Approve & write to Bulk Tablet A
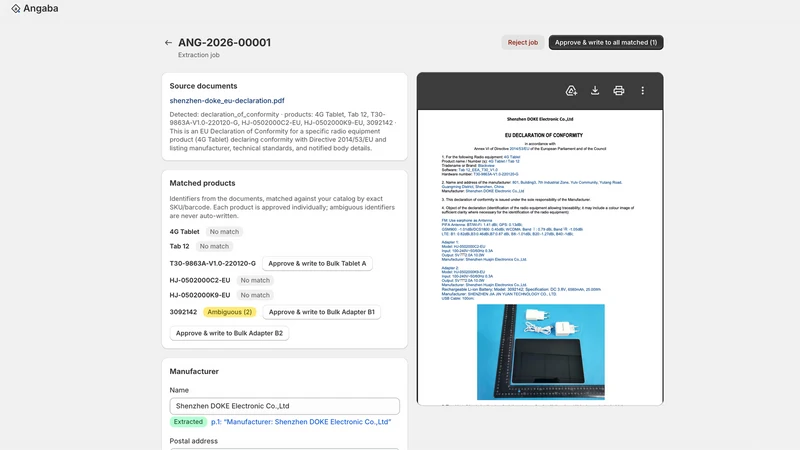This screenshot has width=800, height=450. coord(317,263)
